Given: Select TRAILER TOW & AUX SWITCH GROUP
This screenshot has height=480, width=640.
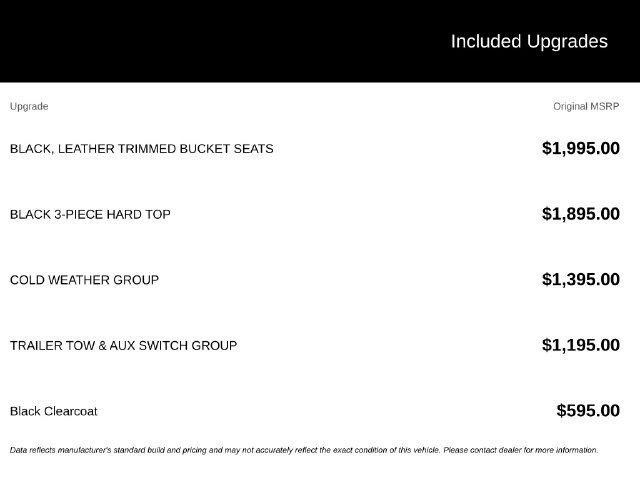Looking at the screenshot, I should pos(123,346).
